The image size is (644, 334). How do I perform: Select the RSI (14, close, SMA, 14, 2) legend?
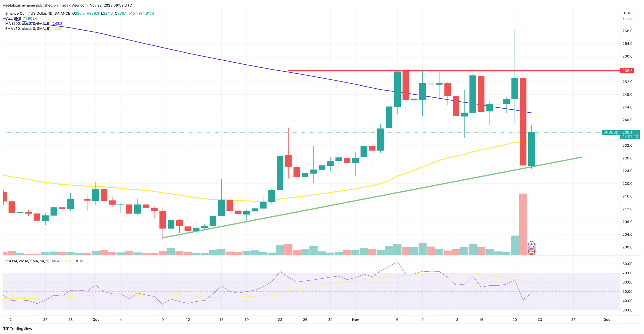[x=27, y=261]
